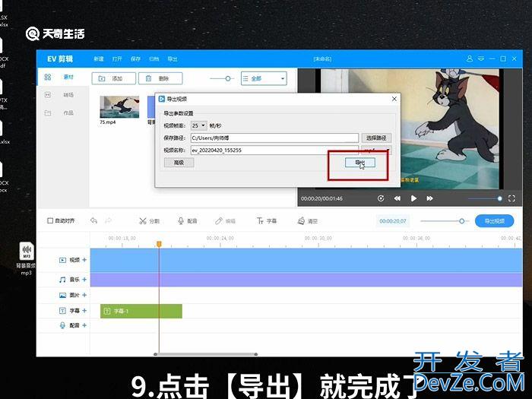
Task: Open the 全部 material filter dropdown
Action: tap(264, 79)
